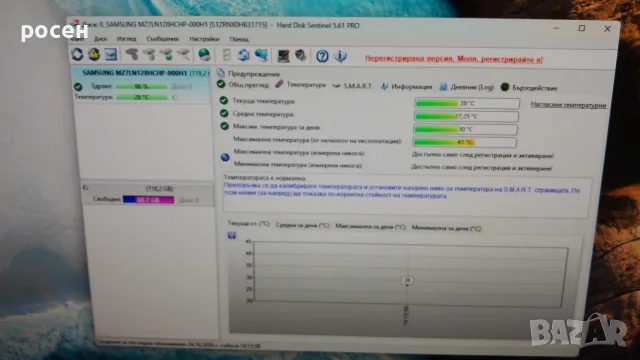Minimize the Hard Disk Sentinel window
Viewport: 640px width, 360px height.
click(x=557, y=28)
